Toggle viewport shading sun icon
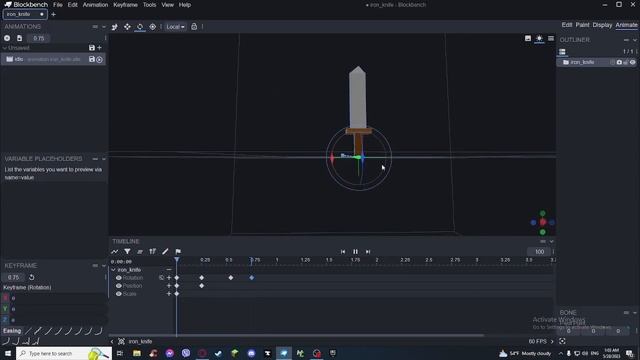This screenshot has width=640, height=360. coord(539,38)
